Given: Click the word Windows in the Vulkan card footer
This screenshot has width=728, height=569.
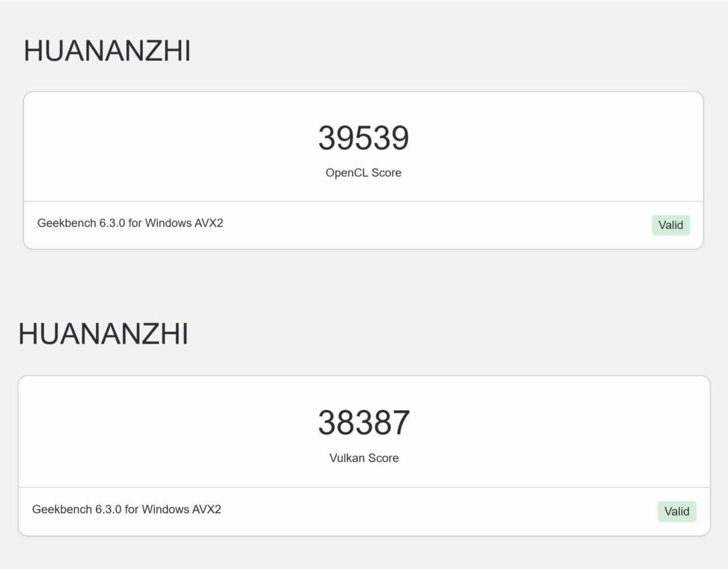Looking at the screenshot, I should tap(165, 509).
